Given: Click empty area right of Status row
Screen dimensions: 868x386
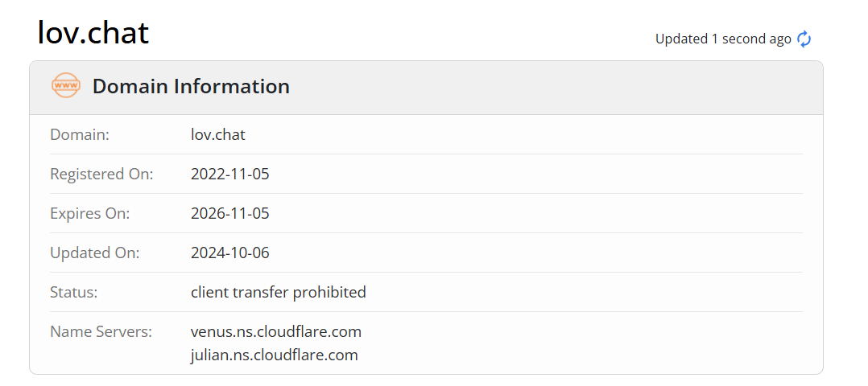Looking at the screenshot, I should point(584,292).
